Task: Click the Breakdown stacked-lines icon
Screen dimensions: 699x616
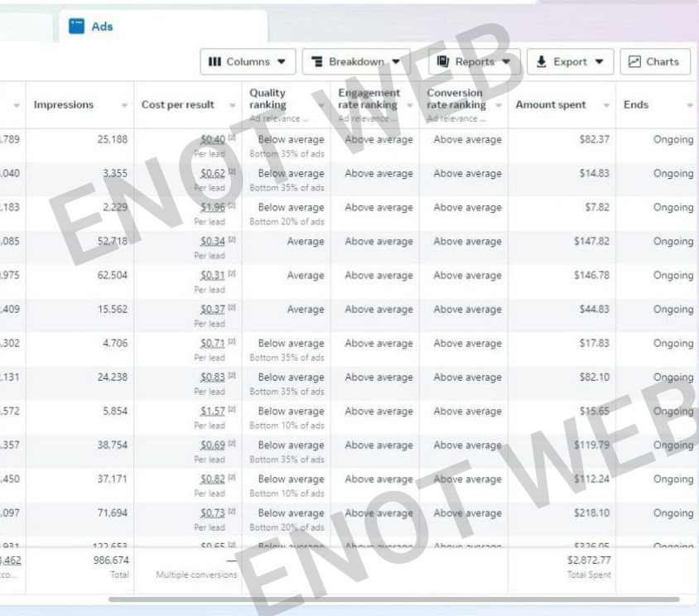Action: (317, 61)
